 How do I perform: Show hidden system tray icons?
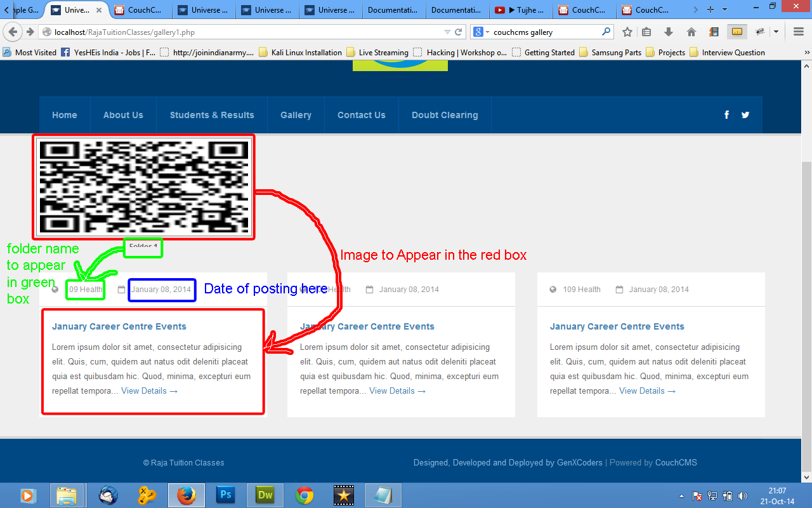click(x=682, y=496)
